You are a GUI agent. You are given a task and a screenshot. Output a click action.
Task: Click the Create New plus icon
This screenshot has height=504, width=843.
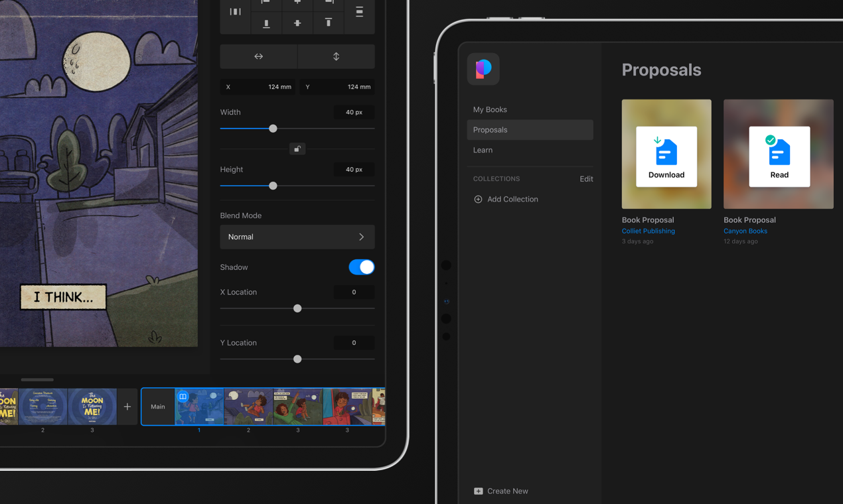pos(478,491)
